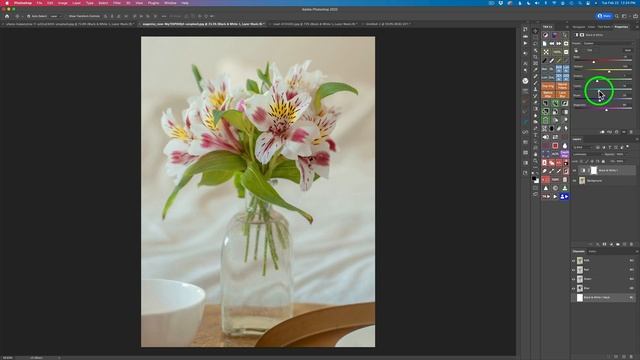Click the TK panel rewind arrows icon
Image resolution: width=640 pixels, height=360 pixels.
click(x=552, y=44)
